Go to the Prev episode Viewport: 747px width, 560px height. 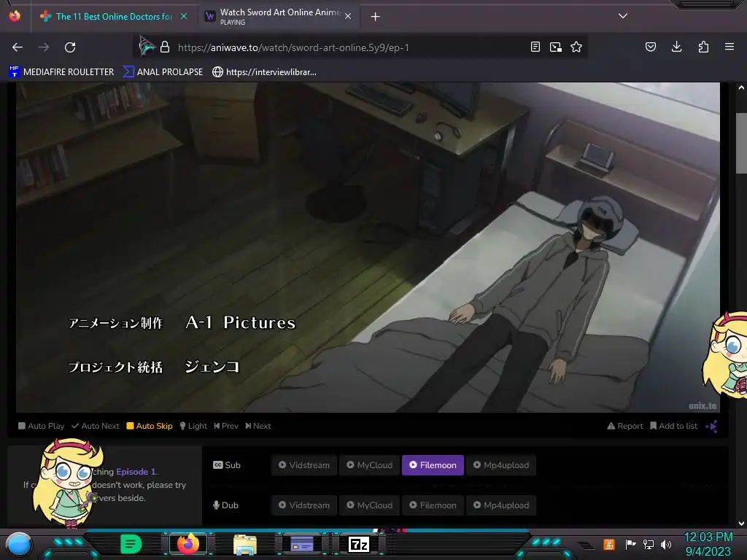coord(226,426)
